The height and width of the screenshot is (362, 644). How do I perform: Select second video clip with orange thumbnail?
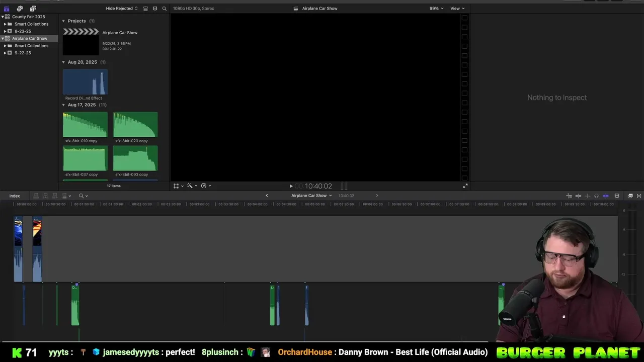(x=37, y=249)
